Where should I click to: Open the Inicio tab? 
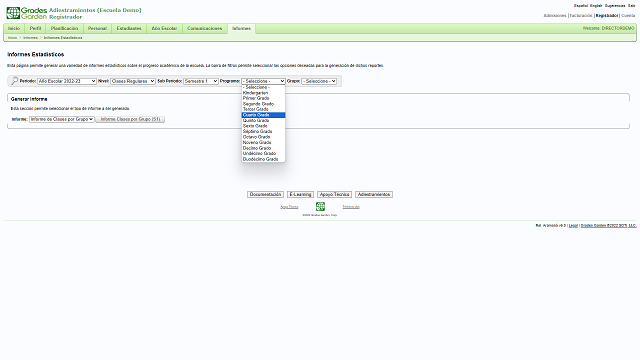tap(14, 29)
